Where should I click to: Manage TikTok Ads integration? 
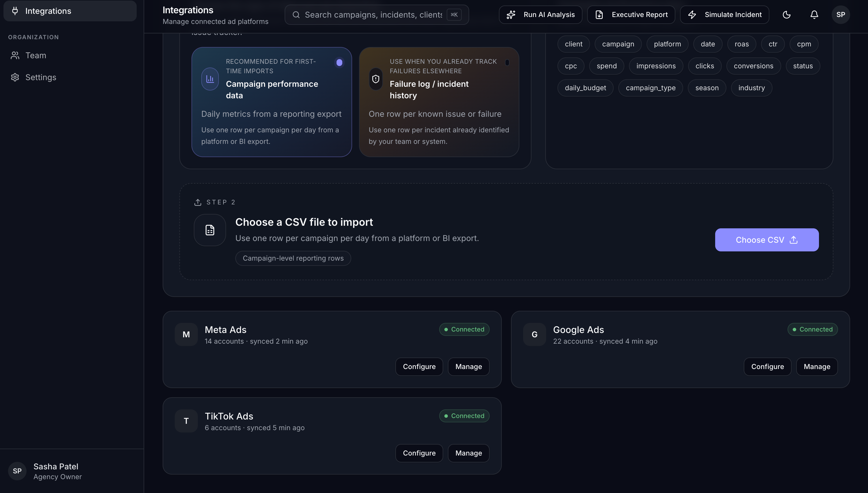click(468, 453)
